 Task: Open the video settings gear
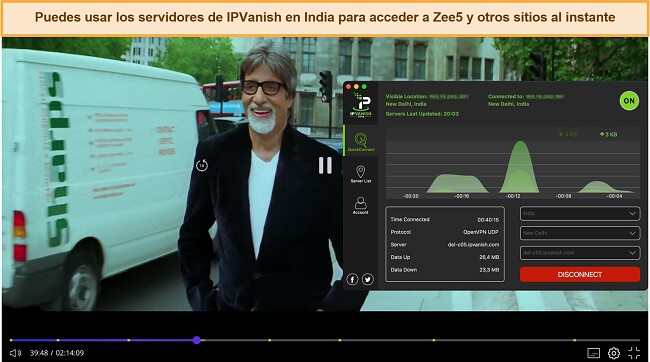(614, 353)
